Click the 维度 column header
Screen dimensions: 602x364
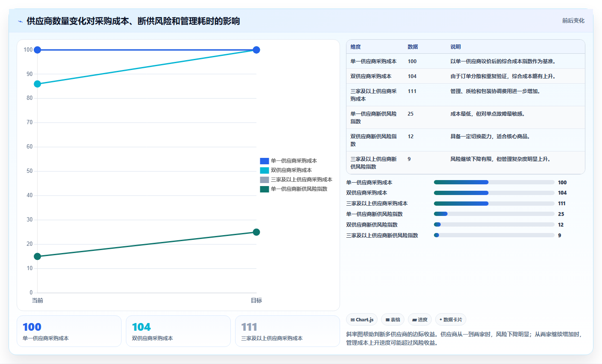pos(355,47)
